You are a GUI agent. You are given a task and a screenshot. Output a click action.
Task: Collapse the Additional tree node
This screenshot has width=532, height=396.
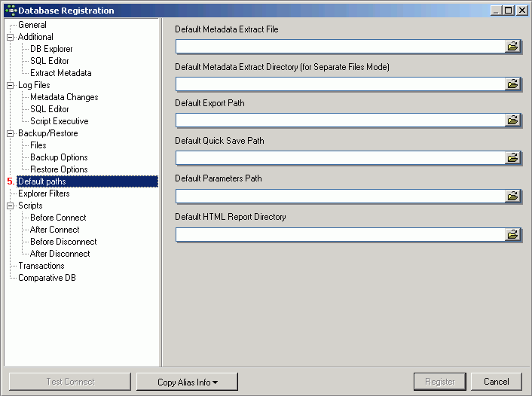pyautogui.click(x=11, y=37)
